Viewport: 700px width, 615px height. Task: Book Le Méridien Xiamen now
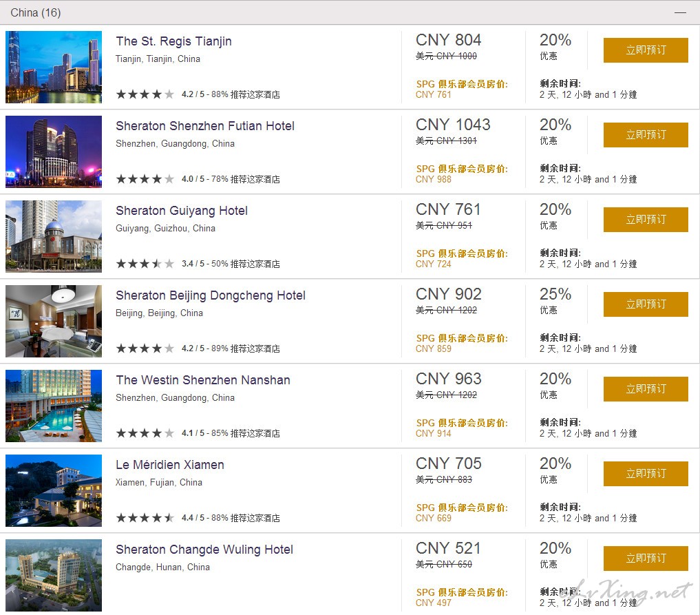(646, 473)
